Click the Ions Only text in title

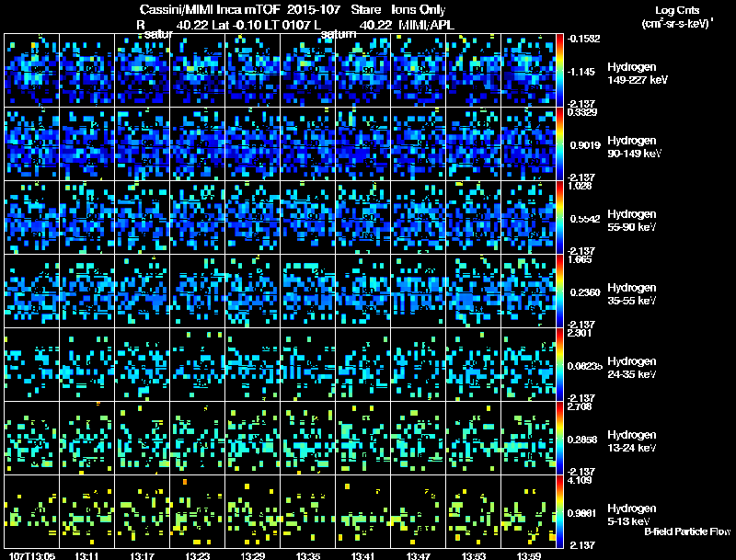(419, 9)
